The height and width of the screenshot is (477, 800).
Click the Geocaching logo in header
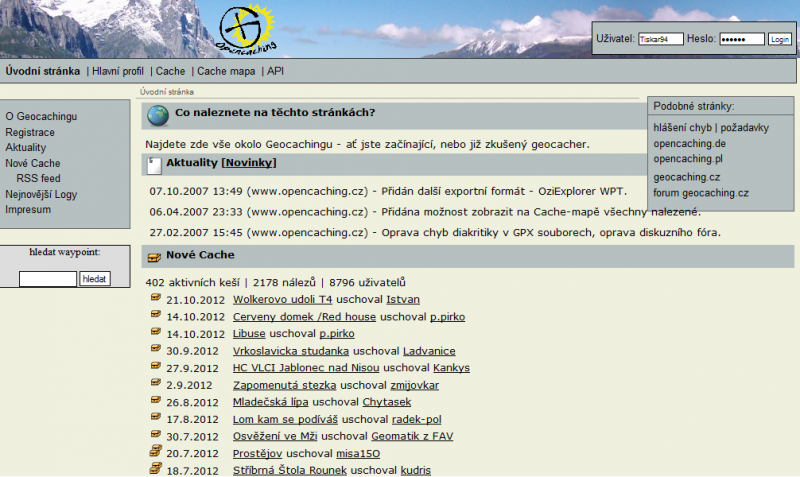click(246, 28)
